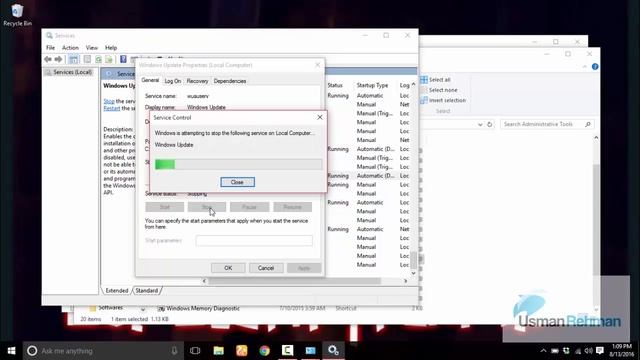Switch to the Dependencies tab

click(230, 81)
